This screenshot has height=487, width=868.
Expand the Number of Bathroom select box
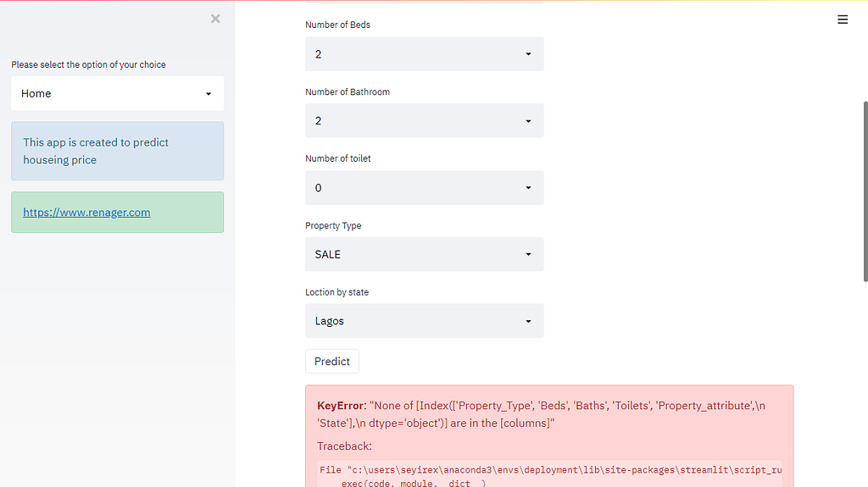[415, 121]
